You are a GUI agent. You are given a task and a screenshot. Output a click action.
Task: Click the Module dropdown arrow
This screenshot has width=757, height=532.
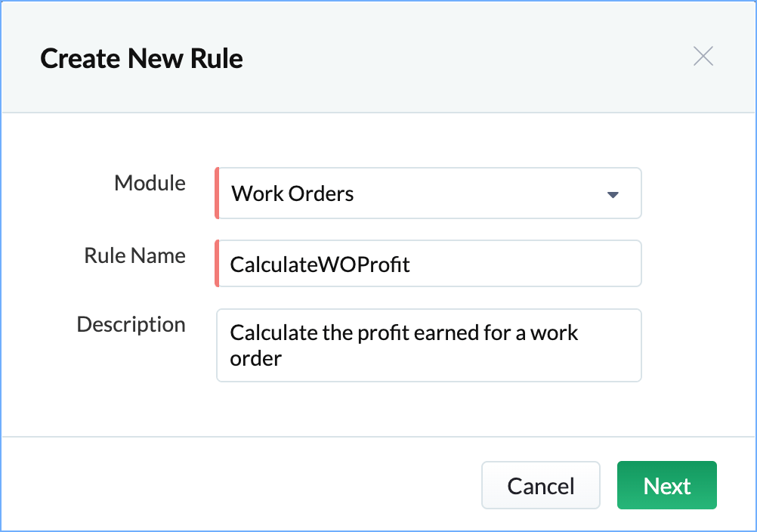tap(613, 195)
